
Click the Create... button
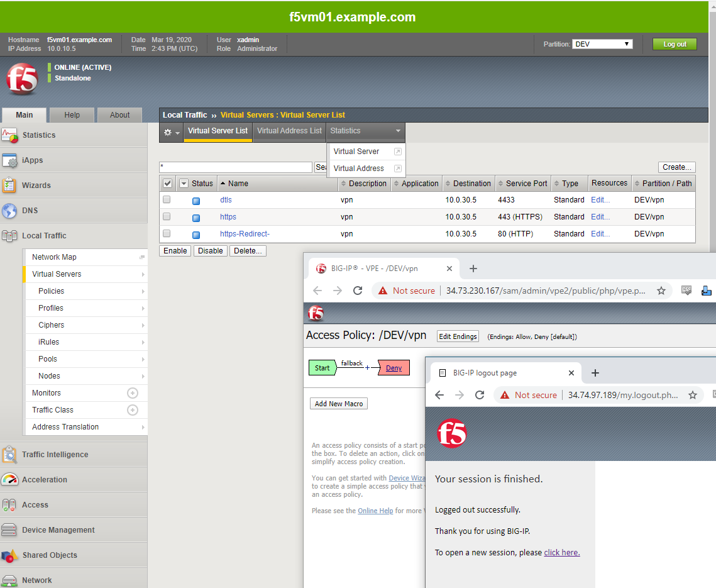[x=677, y=167]
